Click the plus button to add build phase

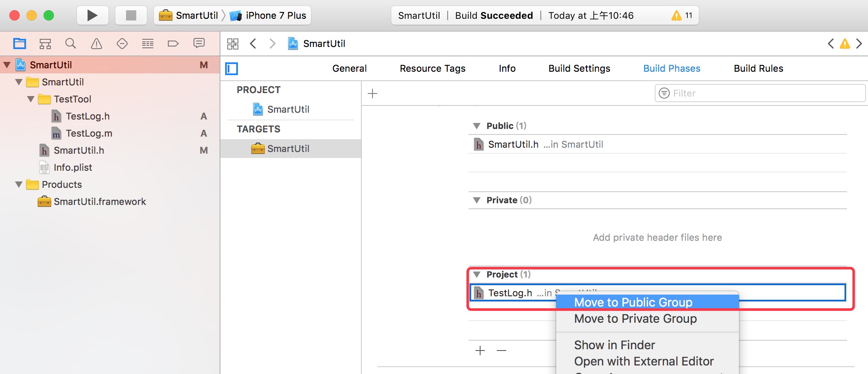(372, 93)
